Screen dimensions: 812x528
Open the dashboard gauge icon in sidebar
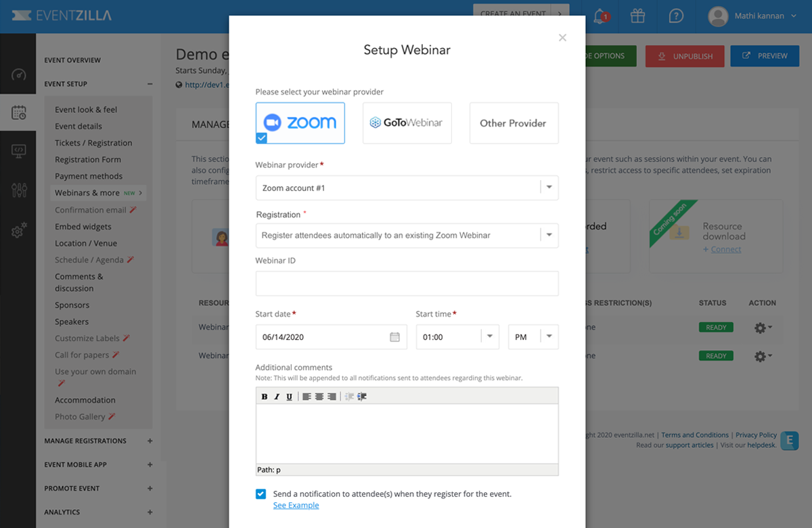click(x=18, y=74)
